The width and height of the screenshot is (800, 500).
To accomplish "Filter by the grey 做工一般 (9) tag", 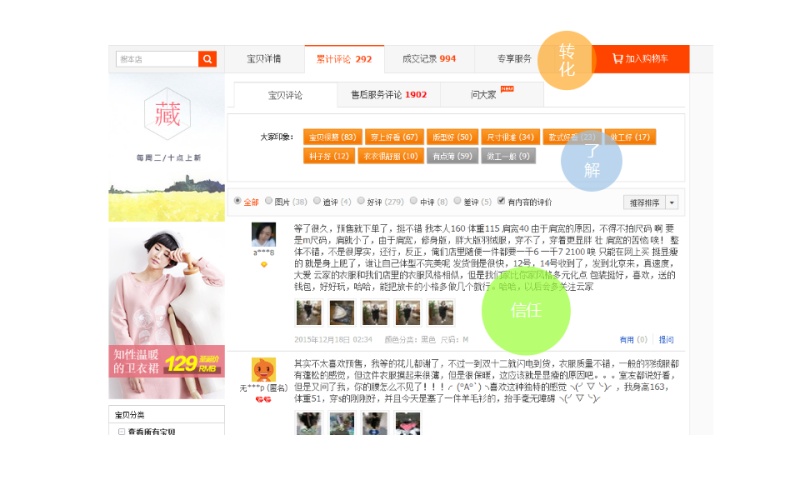I will tap(508, 156).
